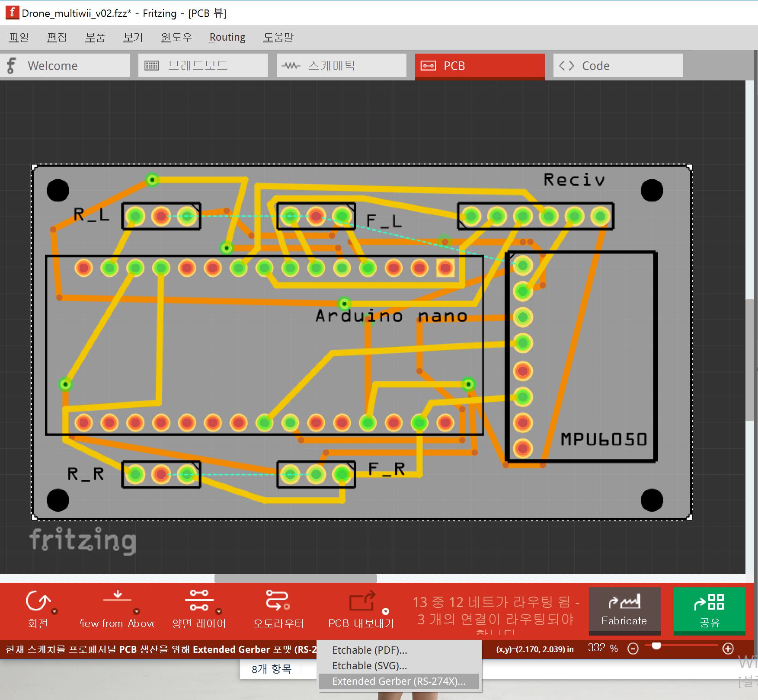Select the 'Reciv' silkscreen label
This screenshot has width=758, height=700.
[574, 180]
